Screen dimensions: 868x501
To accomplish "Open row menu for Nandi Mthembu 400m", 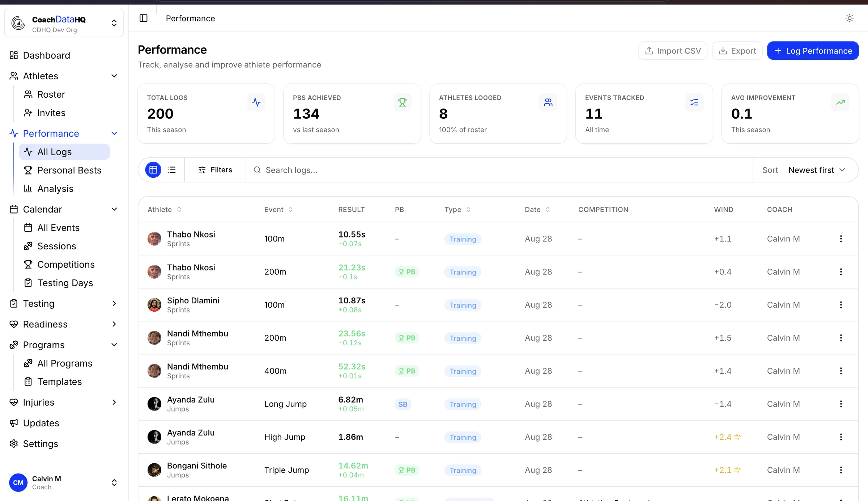I will (841, 371).
